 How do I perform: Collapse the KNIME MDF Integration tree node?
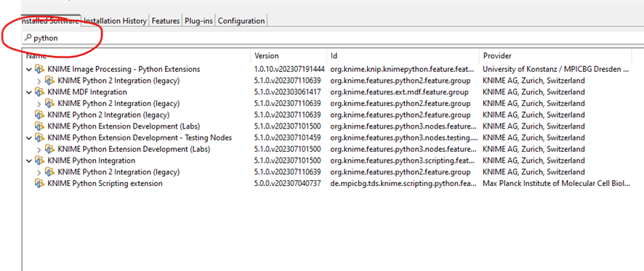click(x=29, y=92)
